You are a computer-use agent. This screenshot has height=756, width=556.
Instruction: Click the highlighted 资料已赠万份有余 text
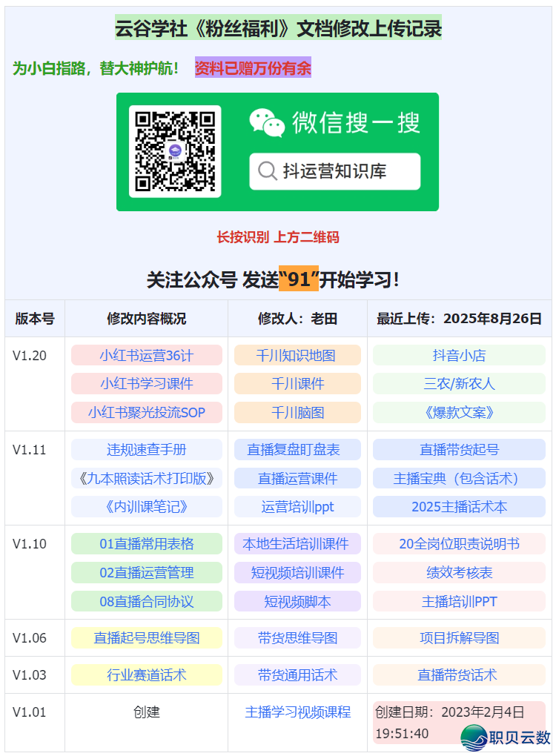(254, 67)
